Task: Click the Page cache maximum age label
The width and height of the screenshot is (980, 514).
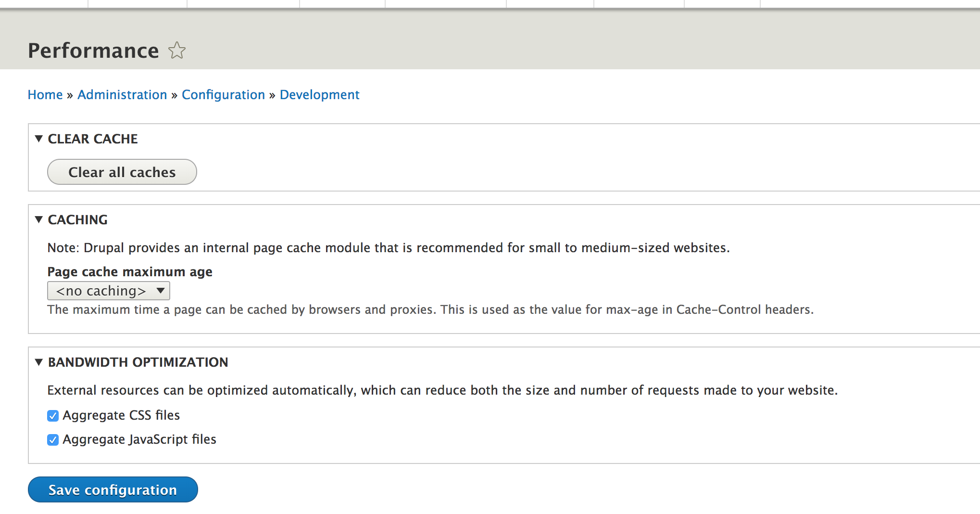Action: pos(130,272)
